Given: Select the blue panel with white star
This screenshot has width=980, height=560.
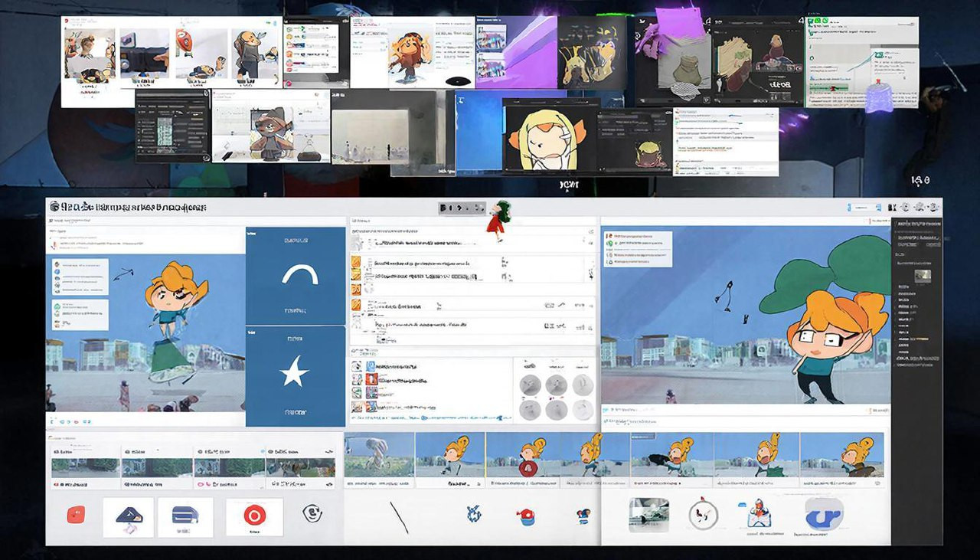Looking at the screenshot, I should pyautogui.click(x=296, y=375).
